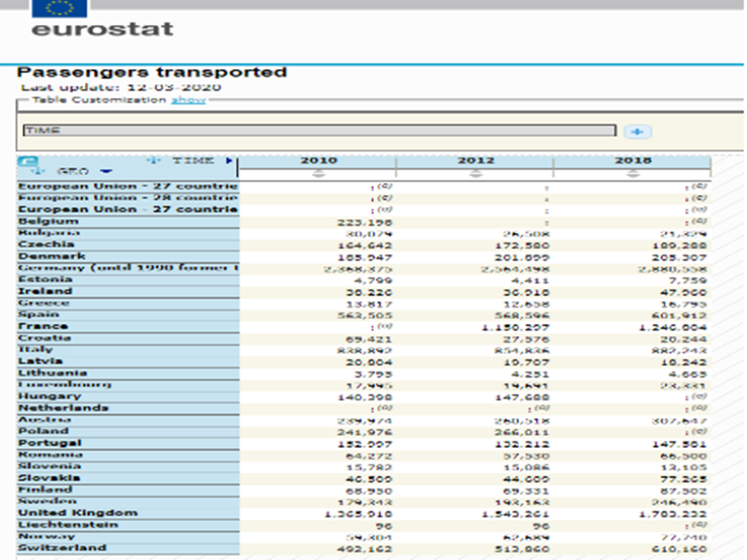Click the move icon next to the GEO header
747x560 pixels.
(39, 172)
